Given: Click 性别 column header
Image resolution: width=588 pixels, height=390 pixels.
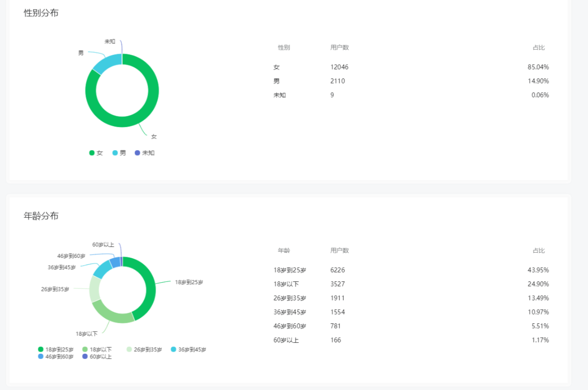Looking at the screenshot, I should point(284,47).
